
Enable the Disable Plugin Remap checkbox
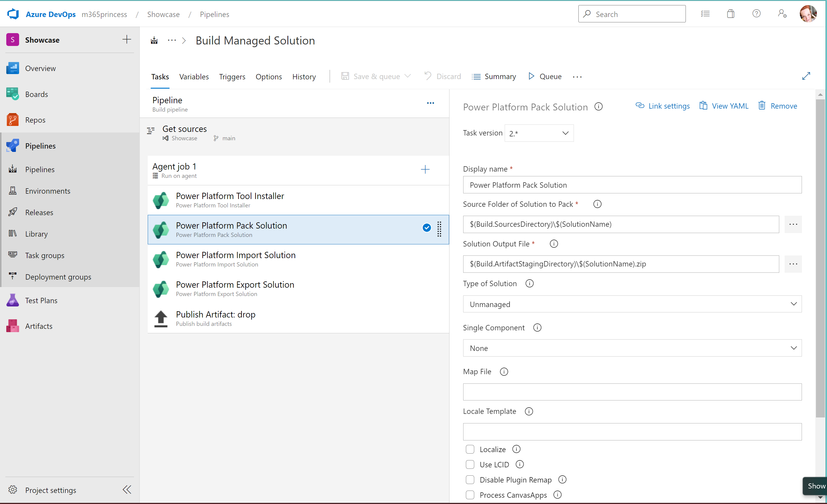(470, 480)
